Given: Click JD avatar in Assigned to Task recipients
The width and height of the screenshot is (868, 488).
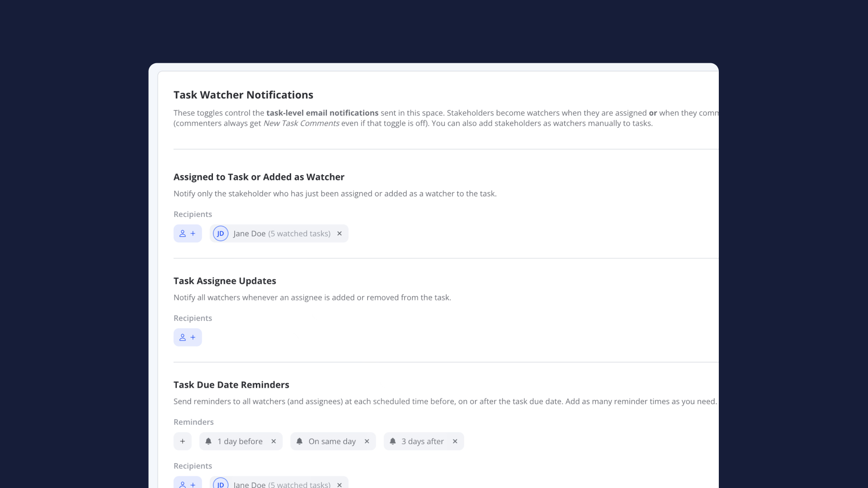Looking at the screenshot, I should coord(221,234).
